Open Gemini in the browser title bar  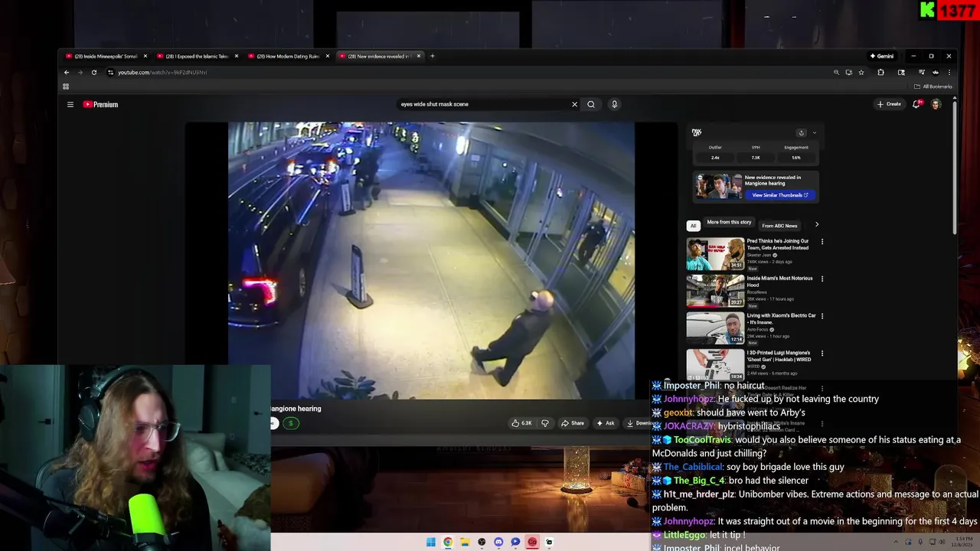point(882,56)
